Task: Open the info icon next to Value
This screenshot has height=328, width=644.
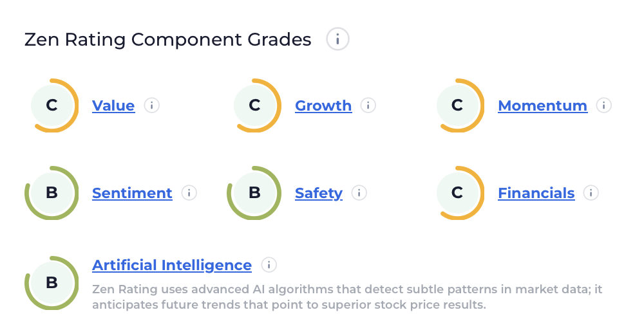Action: 151,105
